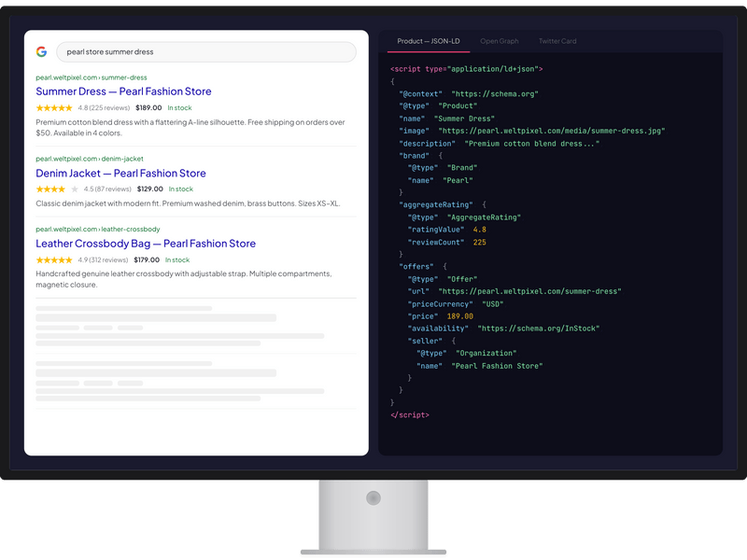Open the Twitter Card tab
Screen dimensions: 747x560
click(557, 41)
